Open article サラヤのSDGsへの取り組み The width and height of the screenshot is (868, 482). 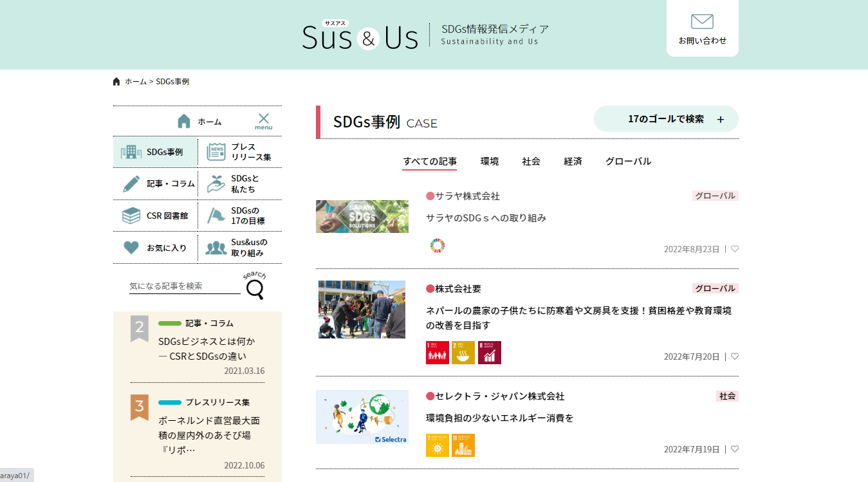pyautogui.click(x=486, y=218)
